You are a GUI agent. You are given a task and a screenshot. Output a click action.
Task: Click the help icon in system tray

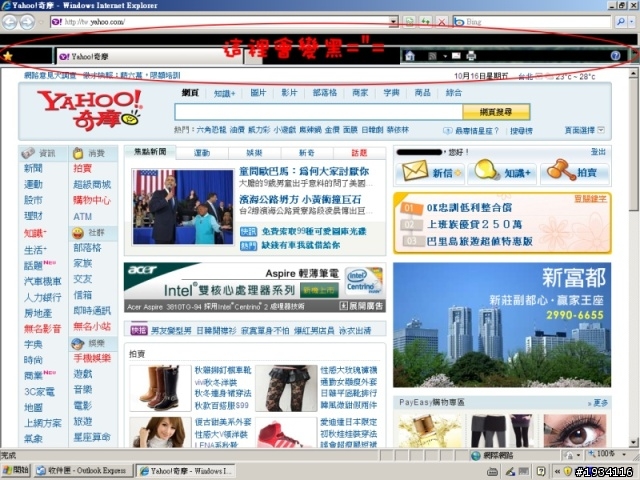[541, 471]
